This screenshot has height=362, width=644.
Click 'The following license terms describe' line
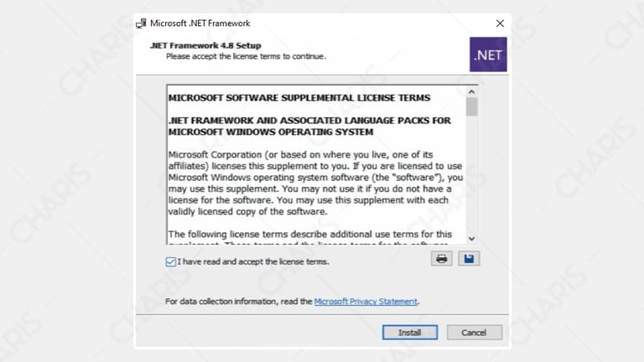[x=310, y=235]
